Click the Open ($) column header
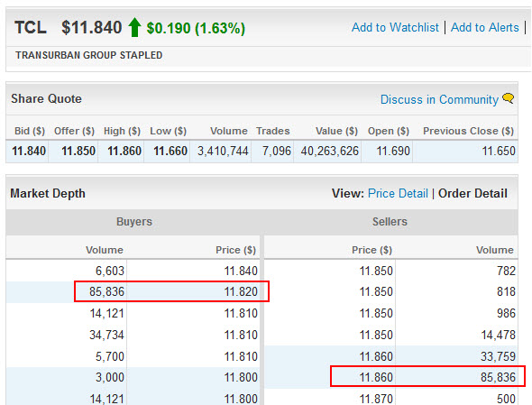Viewport: 532px width, 405px height. [x=389, y=131]
